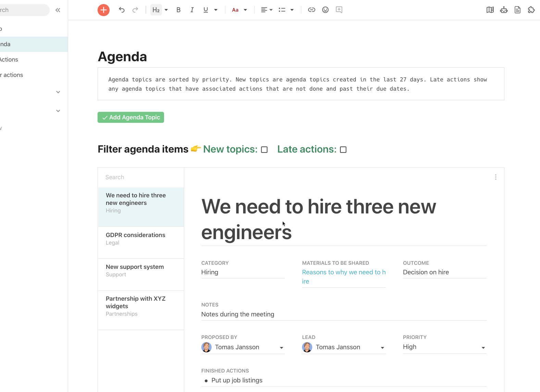The width and height of the screenshot is (540, 392).
Task: Open the text alignment menu
Action: click(267, 10)
